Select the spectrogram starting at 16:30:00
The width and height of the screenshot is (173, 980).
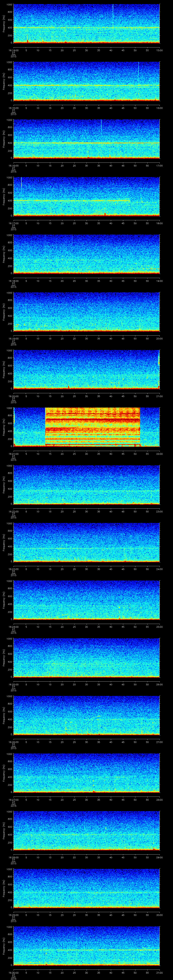(86, 946)
